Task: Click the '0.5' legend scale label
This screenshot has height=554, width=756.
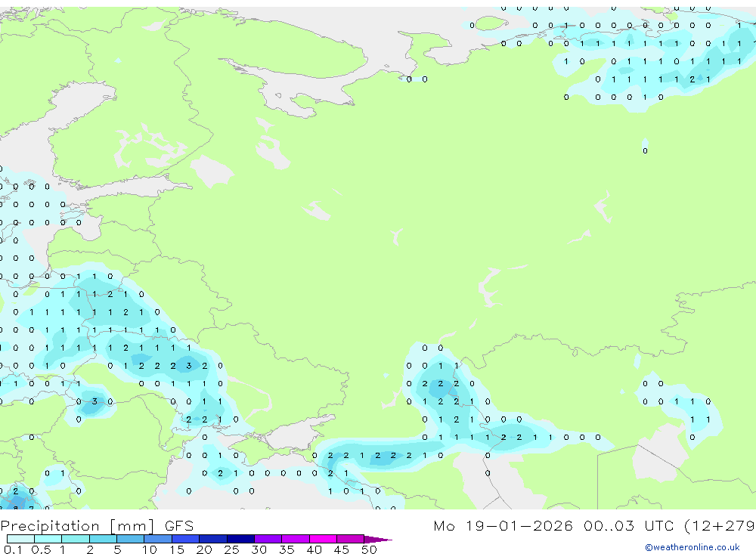Action: (41, 549)
